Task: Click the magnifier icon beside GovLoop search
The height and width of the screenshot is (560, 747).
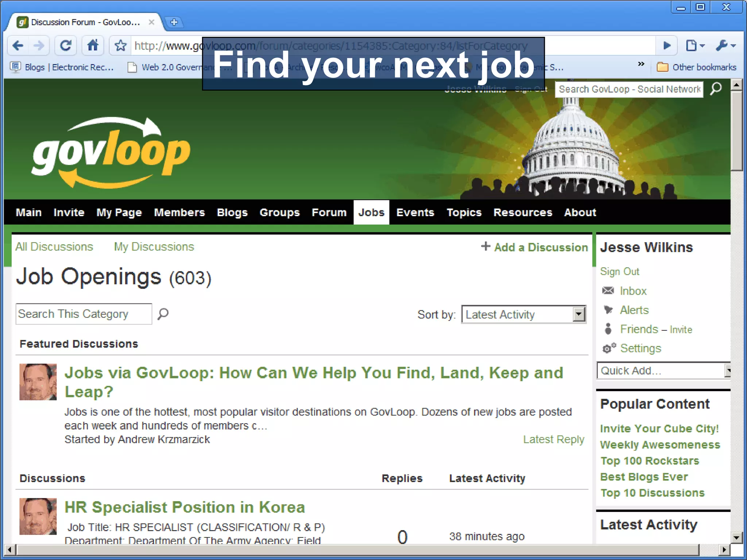Action: [x=716, y=89]
